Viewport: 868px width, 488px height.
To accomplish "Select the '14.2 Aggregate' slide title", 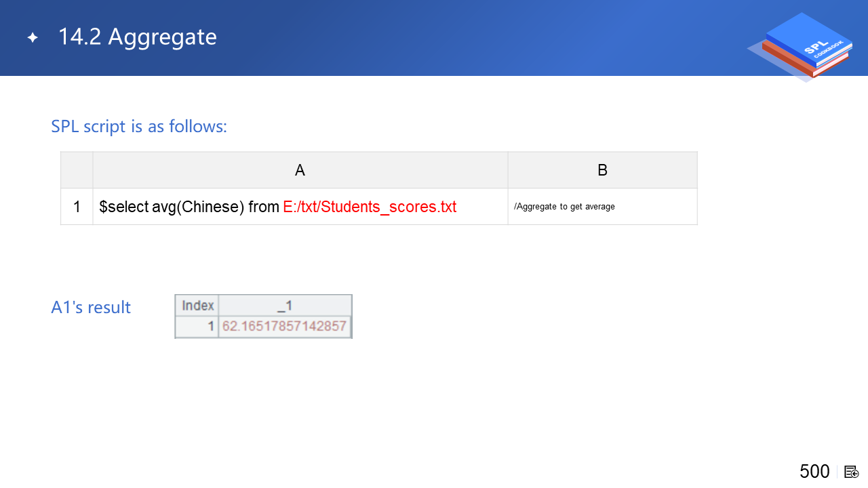I will (x=138, y=37).
